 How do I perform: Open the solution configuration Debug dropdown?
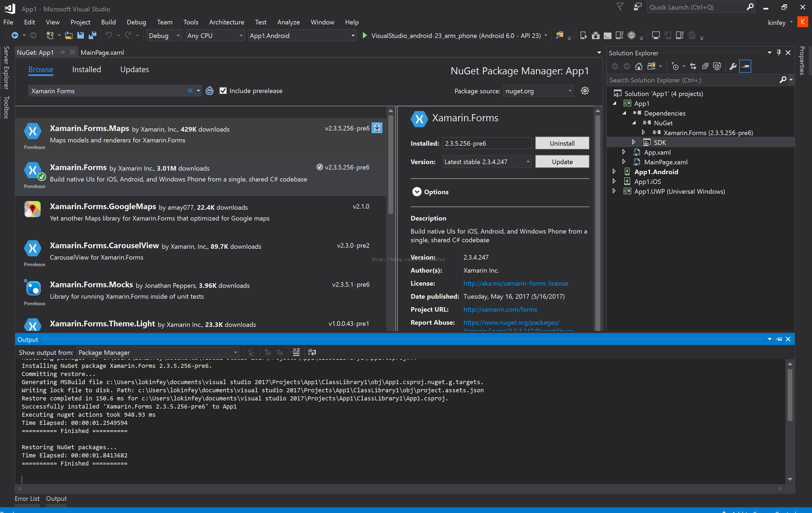(x=164, y=35)
